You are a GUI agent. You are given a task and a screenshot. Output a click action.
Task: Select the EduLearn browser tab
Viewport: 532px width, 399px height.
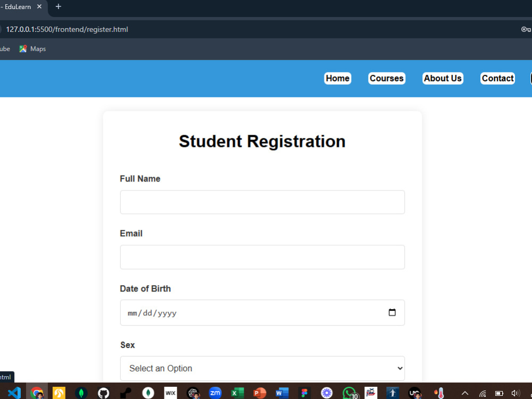click(17, 7)
